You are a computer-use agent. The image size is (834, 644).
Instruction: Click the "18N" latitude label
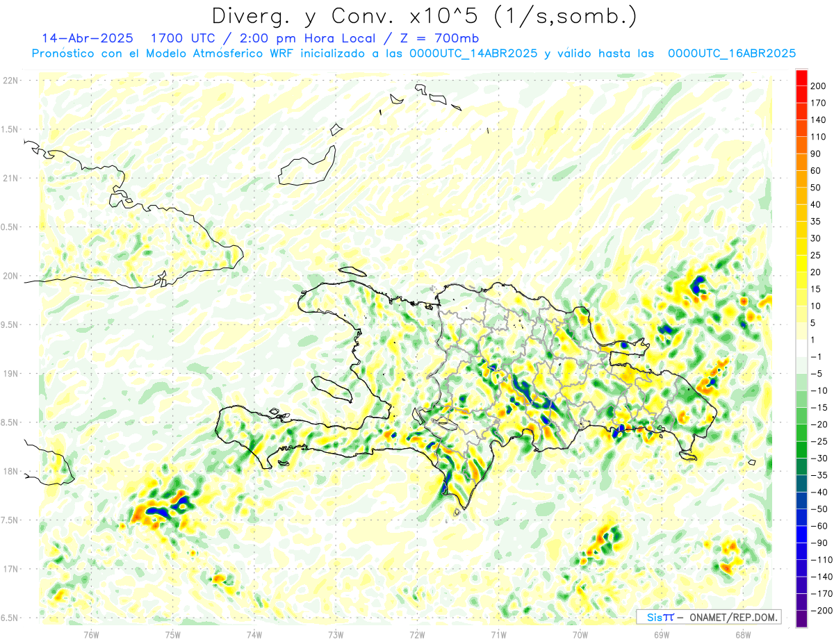pos(11,471)
